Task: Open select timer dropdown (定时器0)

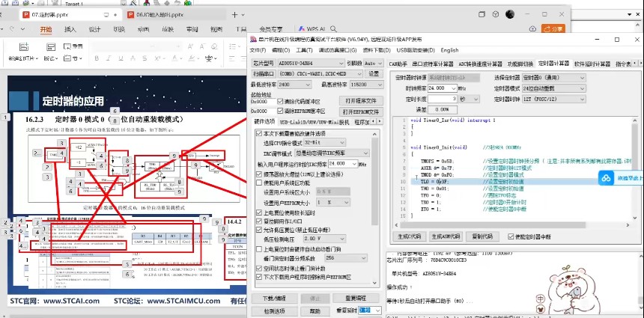Action: [553, 78]
